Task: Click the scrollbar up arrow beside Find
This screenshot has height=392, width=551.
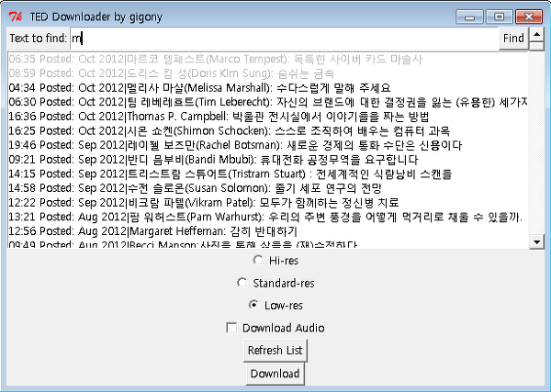Action: (x=536, y=34)
